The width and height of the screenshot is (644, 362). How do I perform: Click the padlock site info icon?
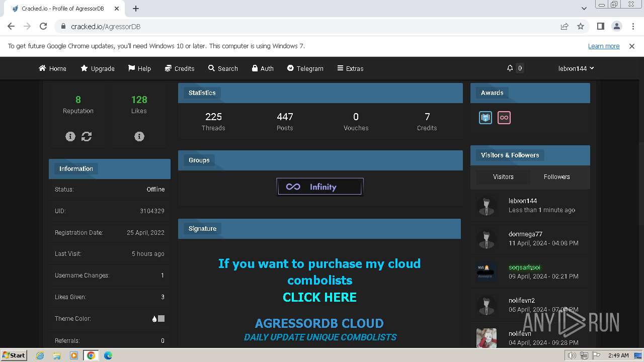[63, 27]
